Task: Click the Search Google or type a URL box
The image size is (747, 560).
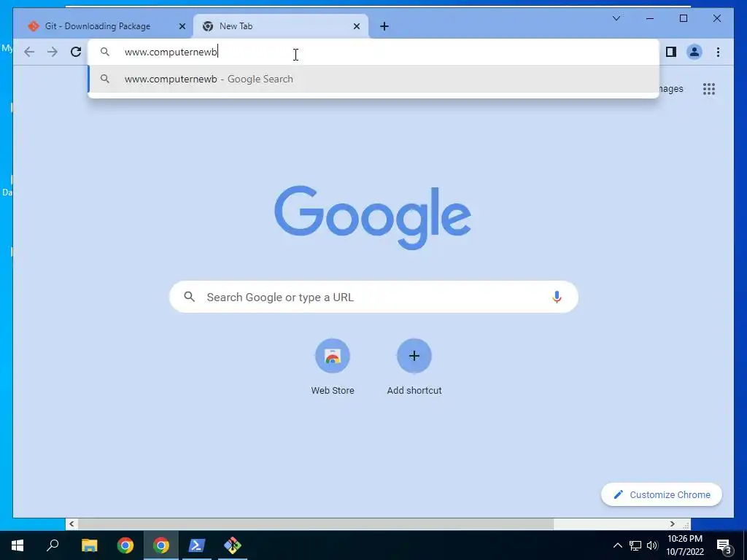Action: (x=373, y=297)
